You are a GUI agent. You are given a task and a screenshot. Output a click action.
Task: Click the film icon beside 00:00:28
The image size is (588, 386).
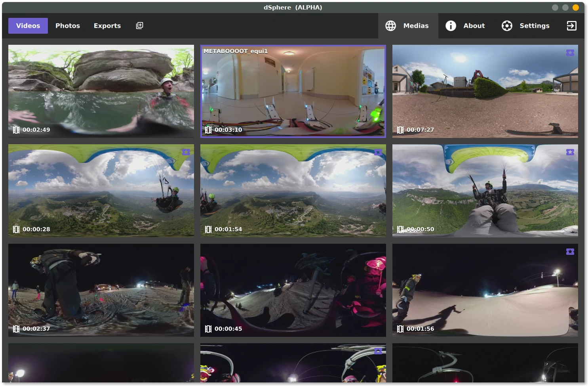[16, 229]
